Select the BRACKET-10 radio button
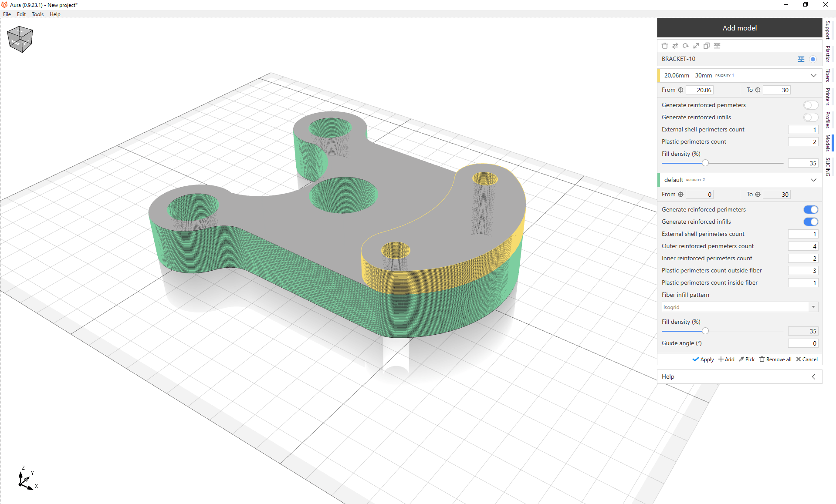Viewport: 836px width, 504px height. 812,59
